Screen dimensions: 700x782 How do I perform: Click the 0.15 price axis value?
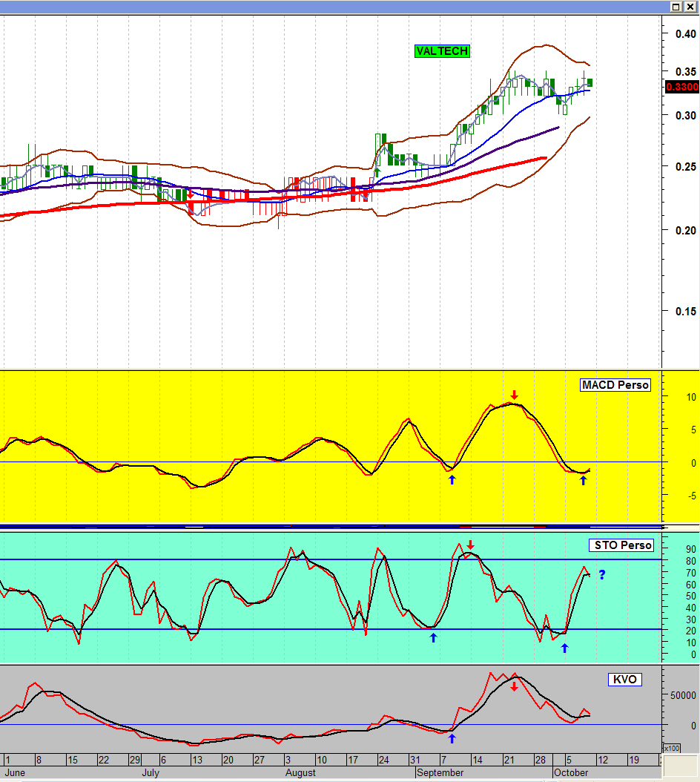click(x=686, y=311)
